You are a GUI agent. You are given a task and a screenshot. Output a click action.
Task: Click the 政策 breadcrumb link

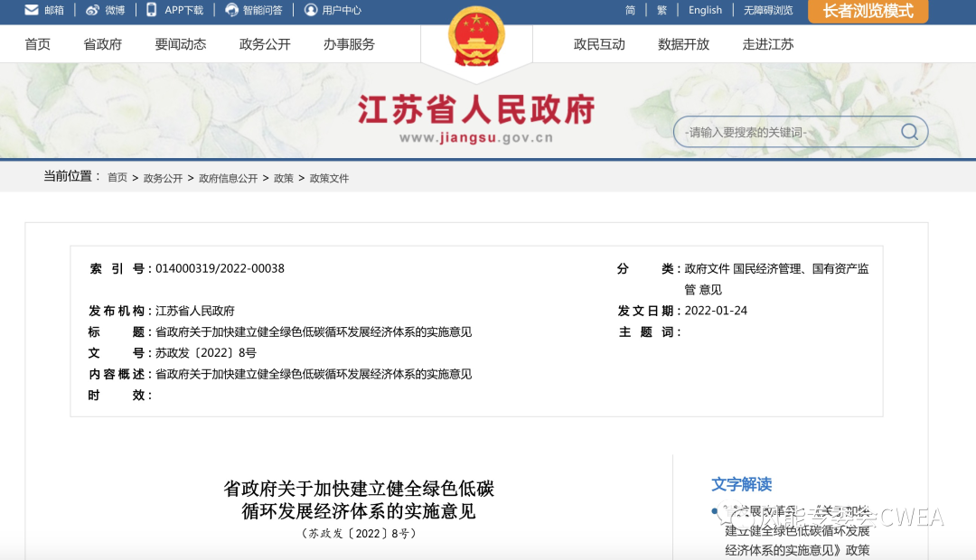click(x=284, y=178)
